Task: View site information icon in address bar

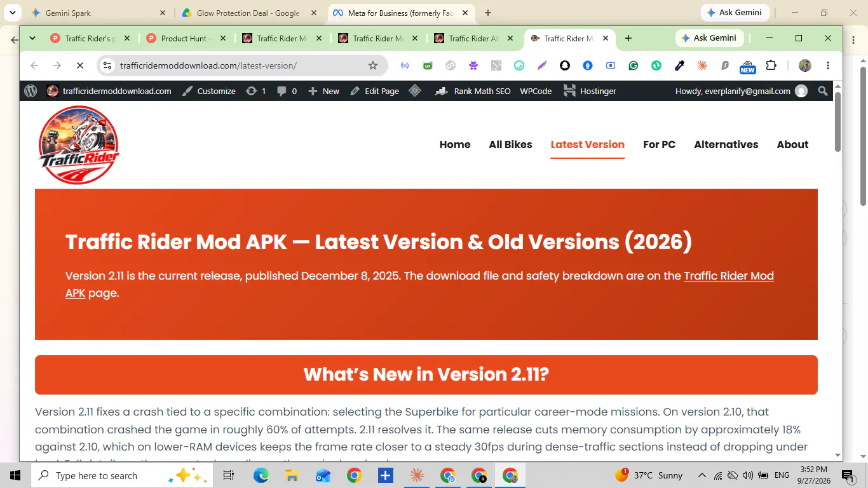Action: [x=107, y=65]
